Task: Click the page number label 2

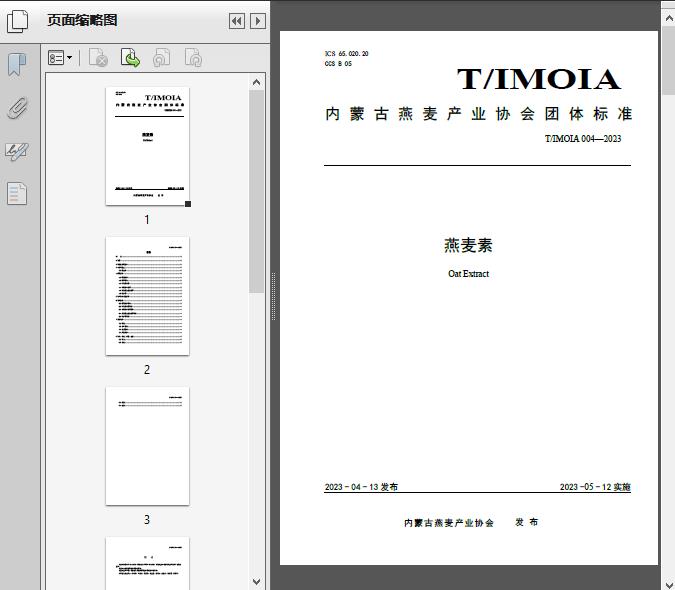Action: point(147,370)
